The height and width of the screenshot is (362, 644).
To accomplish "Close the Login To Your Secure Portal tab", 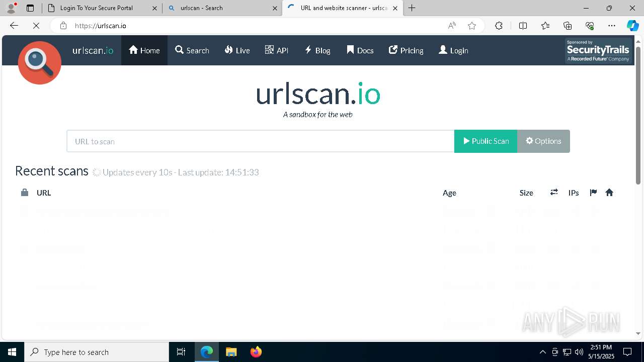I will click(154, 8).
